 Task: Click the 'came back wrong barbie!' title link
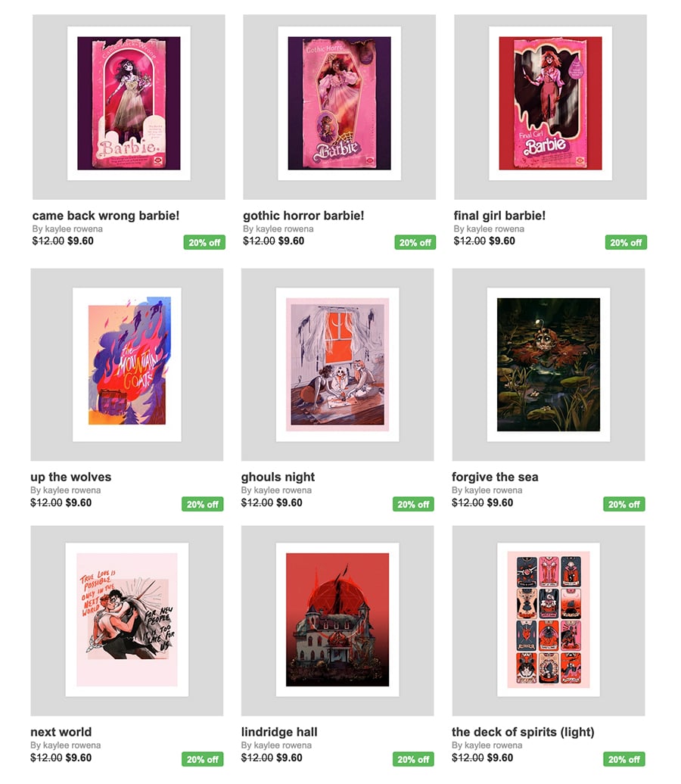click(105, 216)
